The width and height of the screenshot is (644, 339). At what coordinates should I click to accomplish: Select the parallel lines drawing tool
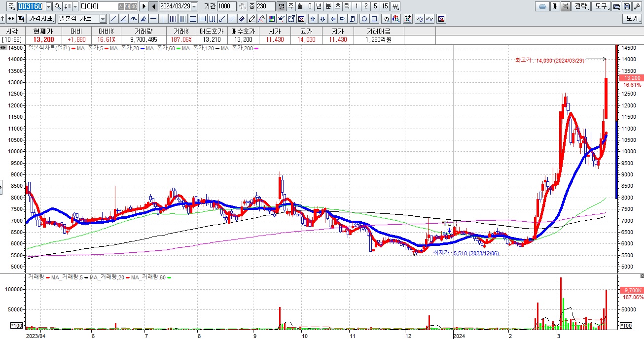pos(231,19)
